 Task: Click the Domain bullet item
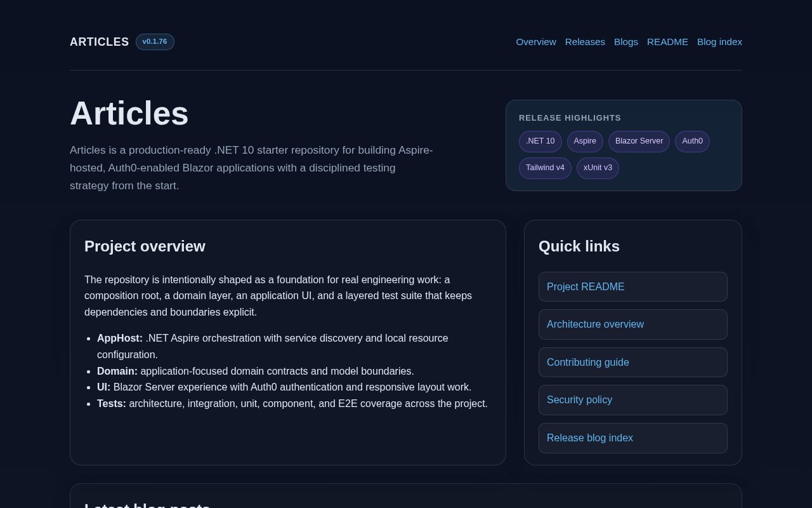point(256,371)
